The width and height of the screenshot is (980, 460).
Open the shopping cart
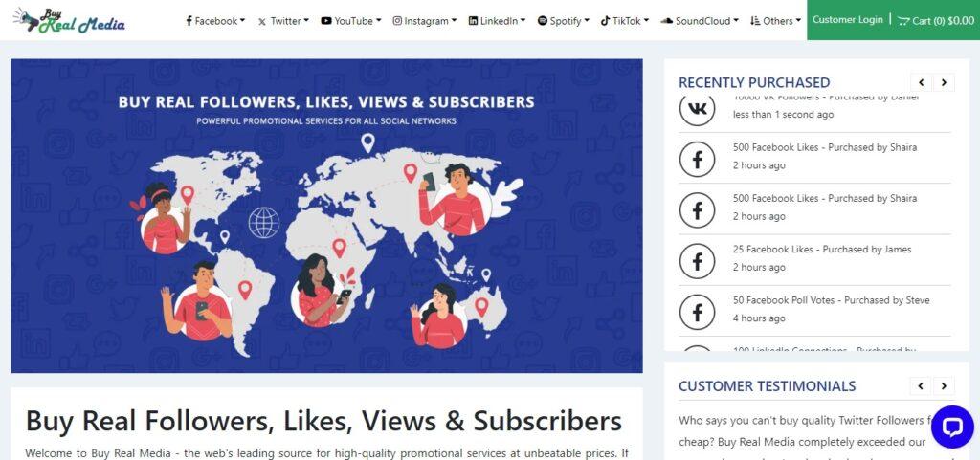(936, 21)
